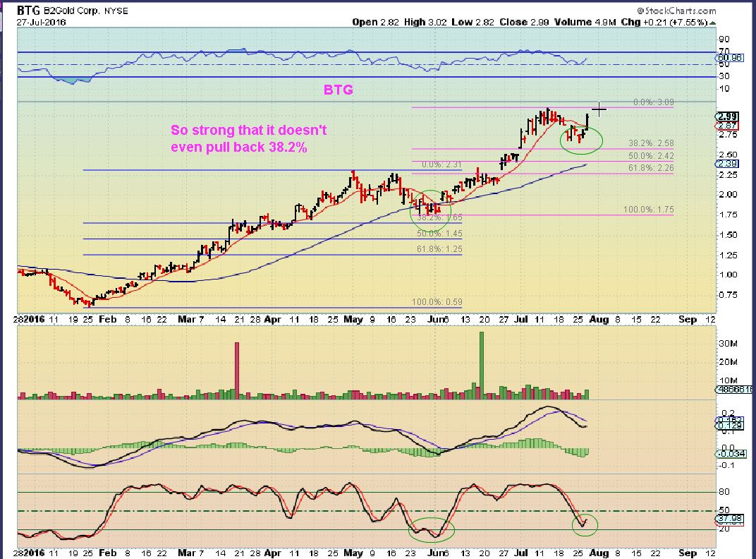
Task: Click the 100.0%: 1.75 Fibonacci label
Action: (x=649, y=210)
